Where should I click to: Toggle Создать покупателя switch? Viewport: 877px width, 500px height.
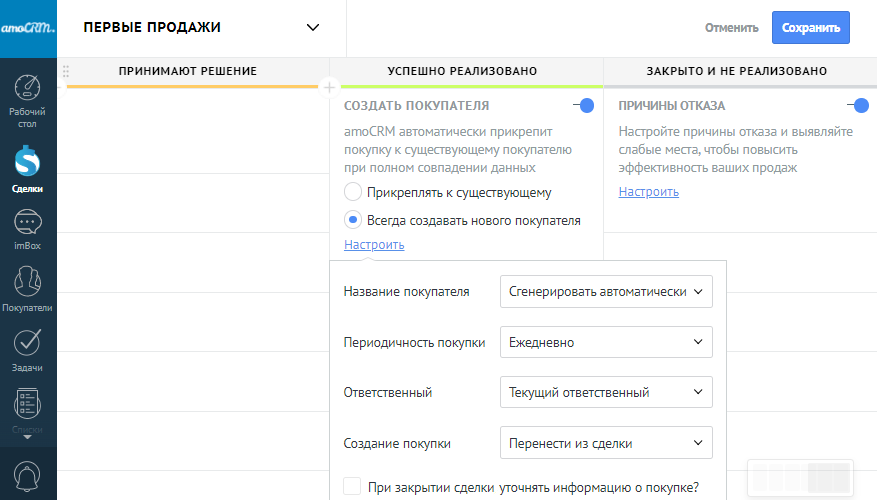pyautogui.click(x=583, y=105)
